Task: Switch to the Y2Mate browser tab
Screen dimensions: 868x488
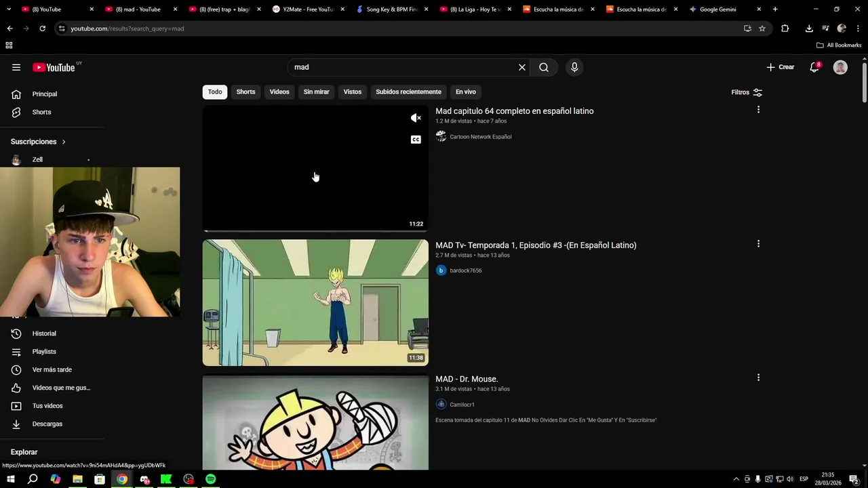Action: click(309, 9)
